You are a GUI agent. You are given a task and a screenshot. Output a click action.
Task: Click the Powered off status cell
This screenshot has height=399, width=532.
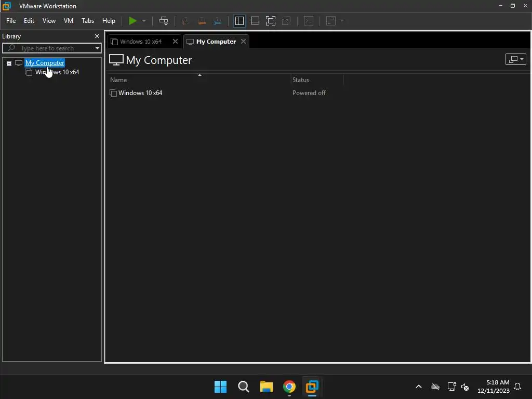coord(309,93)
